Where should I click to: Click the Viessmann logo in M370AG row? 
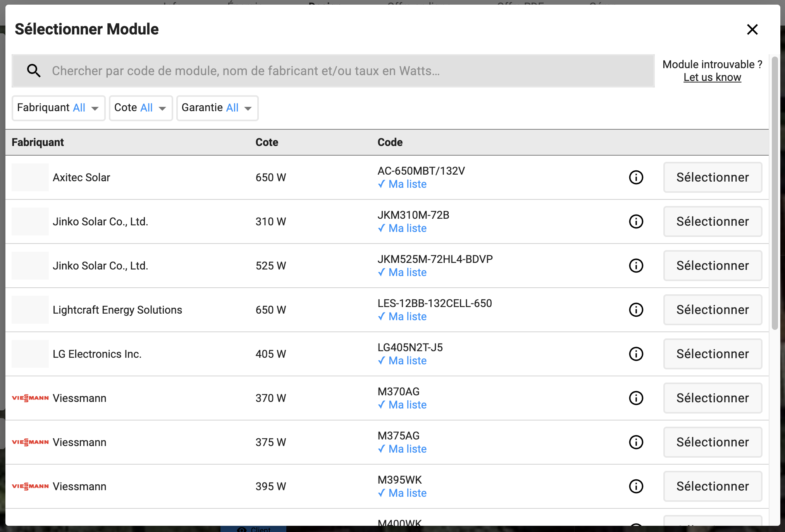30,398
